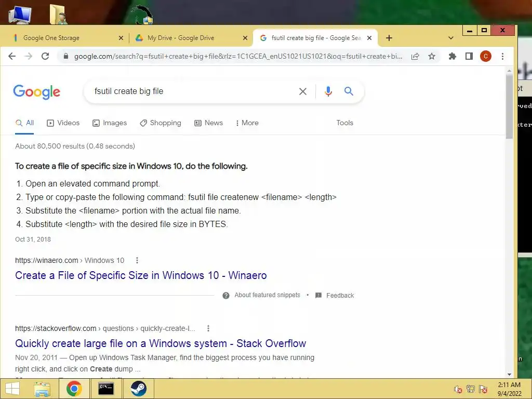Screen dimensions: 532x399
Task: Expand the More search filters menu
Action: pyautogui.click(x=247, y=123)
